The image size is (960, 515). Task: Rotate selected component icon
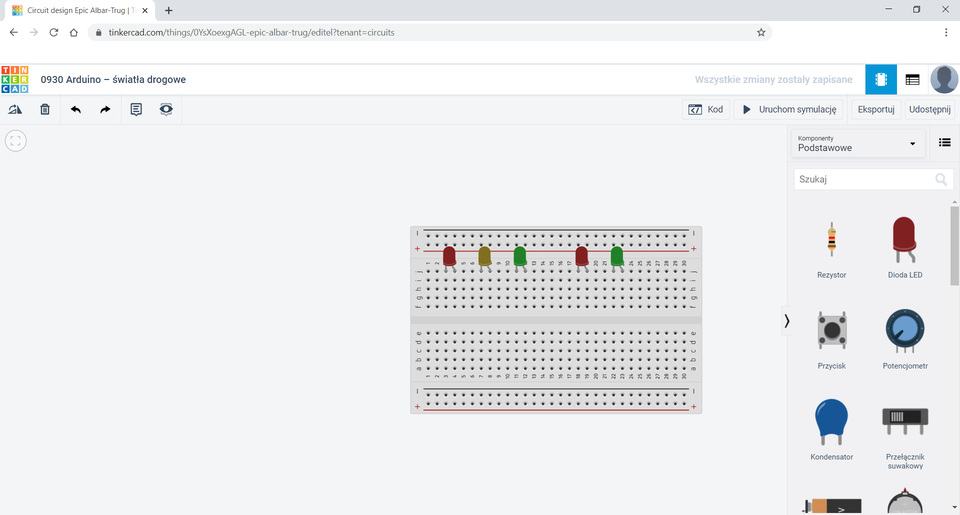pyautogui.click(x=15, y=110)
